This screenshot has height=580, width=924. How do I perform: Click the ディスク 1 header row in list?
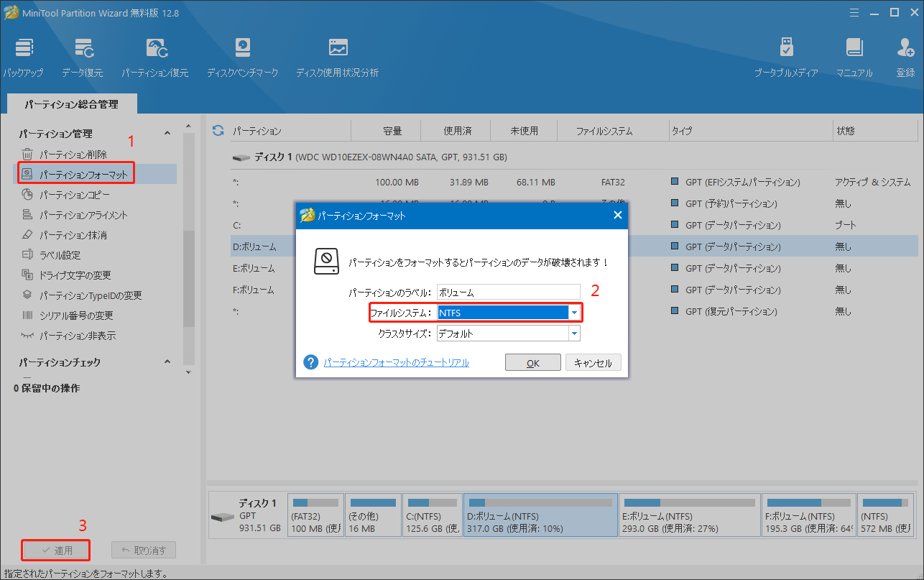tap(574, 157)
